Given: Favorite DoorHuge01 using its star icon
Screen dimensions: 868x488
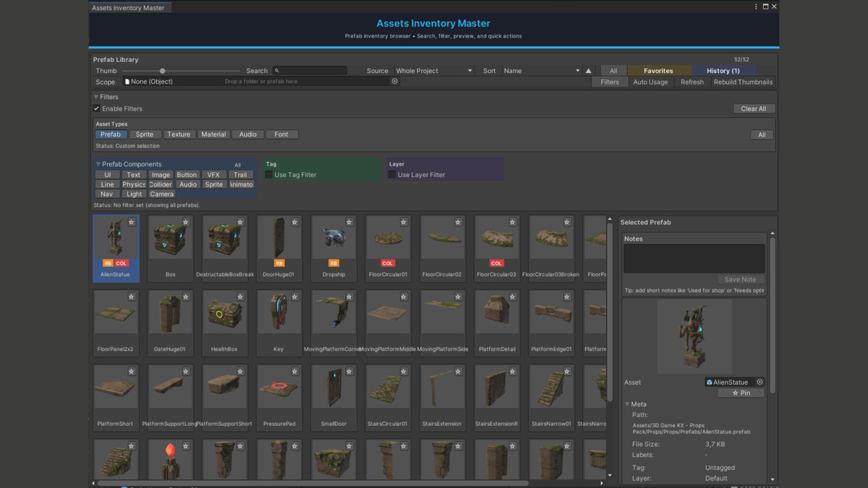Looking at the screenshot, I should coord(294,223).
